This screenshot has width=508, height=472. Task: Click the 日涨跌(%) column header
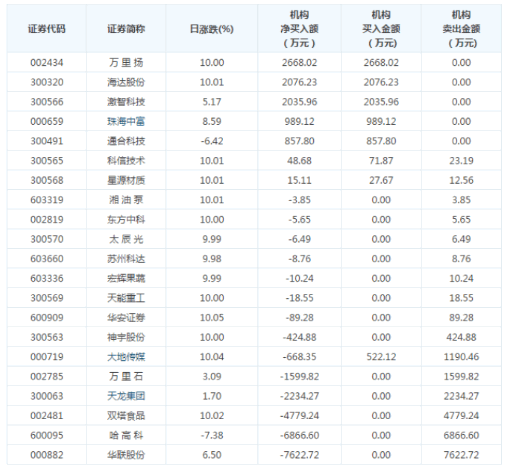(x=212, y=29)
